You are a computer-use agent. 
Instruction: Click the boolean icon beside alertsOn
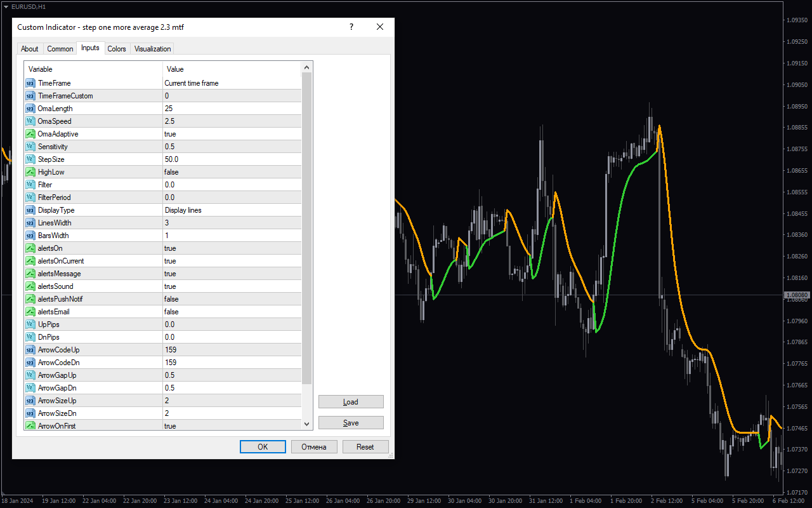pos(30,248)
